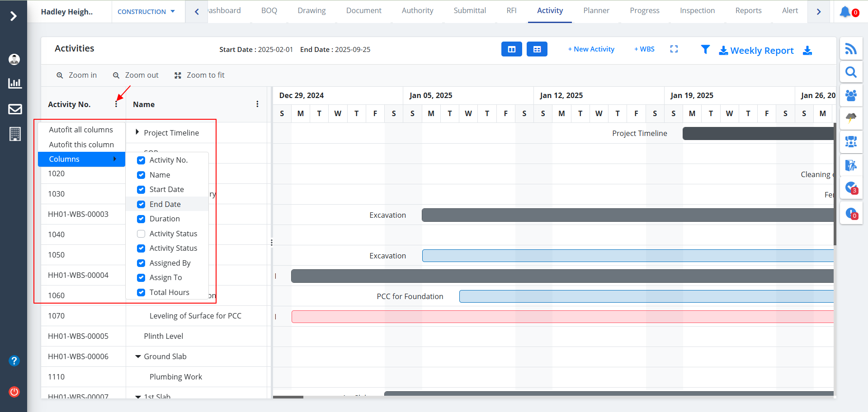The height and width of the screenshot is (412, 868).
Task: Click the Zoom to fit button
Action: [199, 75]
